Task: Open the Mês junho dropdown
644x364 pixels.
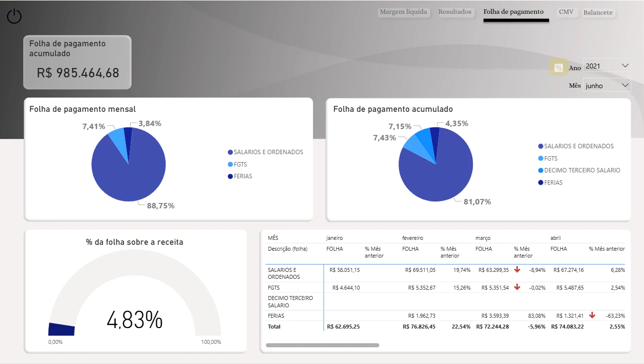Action: click(x=607, y=85)
